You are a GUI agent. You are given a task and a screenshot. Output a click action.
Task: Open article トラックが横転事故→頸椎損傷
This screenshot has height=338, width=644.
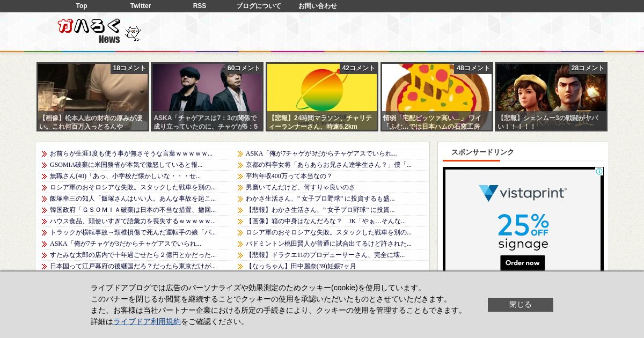[x=133, y=232]
